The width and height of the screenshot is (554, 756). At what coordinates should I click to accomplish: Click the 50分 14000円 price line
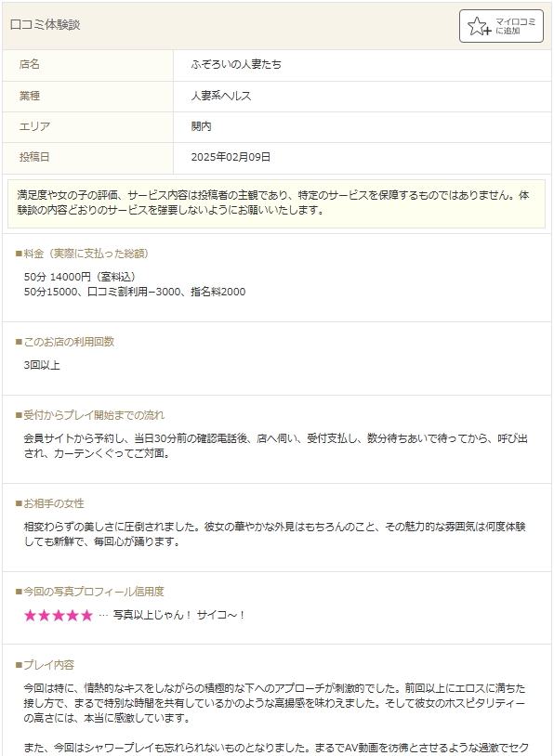(x=81, y=278)
